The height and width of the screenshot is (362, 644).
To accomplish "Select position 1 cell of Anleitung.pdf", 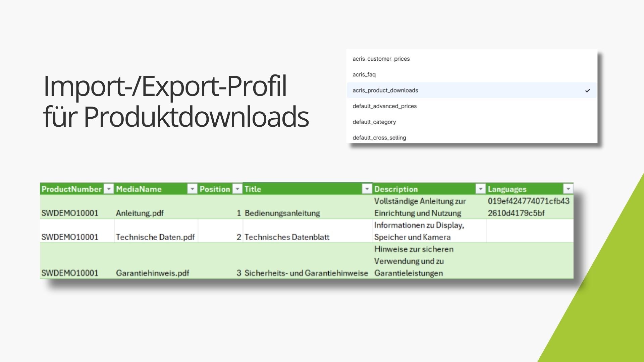I will coord(220,207).
